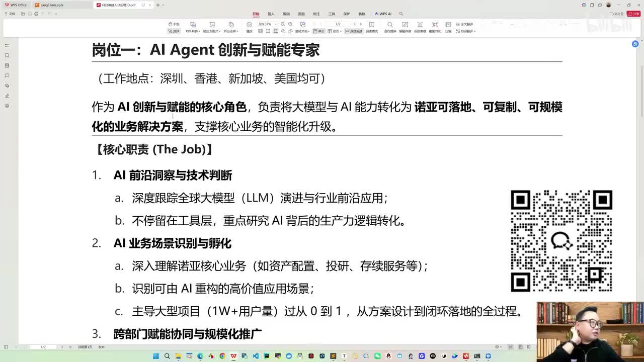The height and width of the screenshot is (362, 644).
Task: Open the eye protection dropdown in status bar
Action: [x=498, y=347]
